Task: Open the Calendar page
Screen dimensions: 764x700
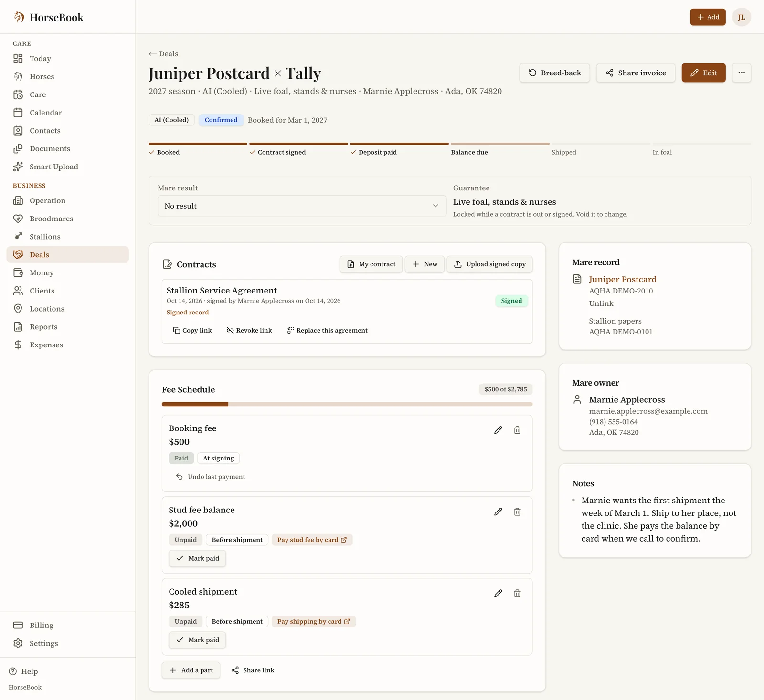Action: 67,113
